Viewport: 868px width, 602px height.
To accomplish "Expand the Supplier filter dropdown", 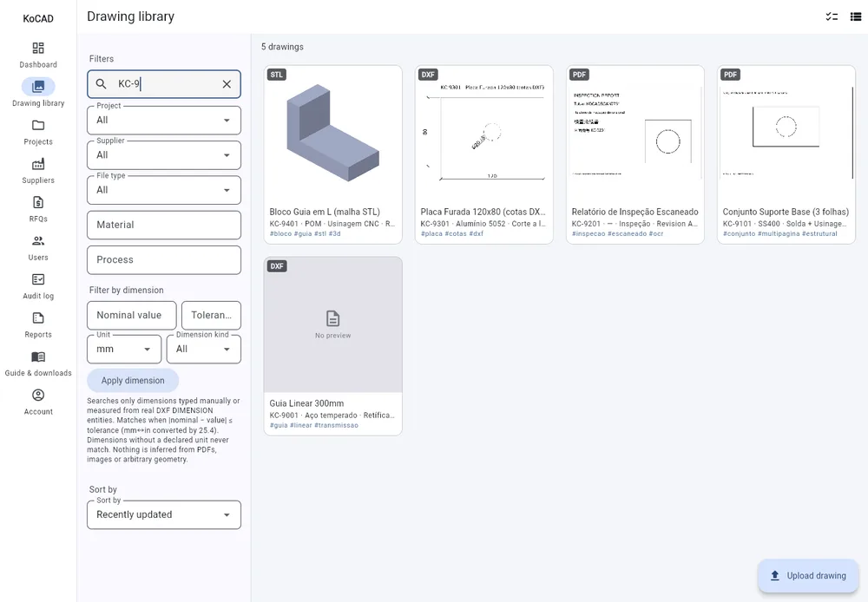I will tap(164, 155).
